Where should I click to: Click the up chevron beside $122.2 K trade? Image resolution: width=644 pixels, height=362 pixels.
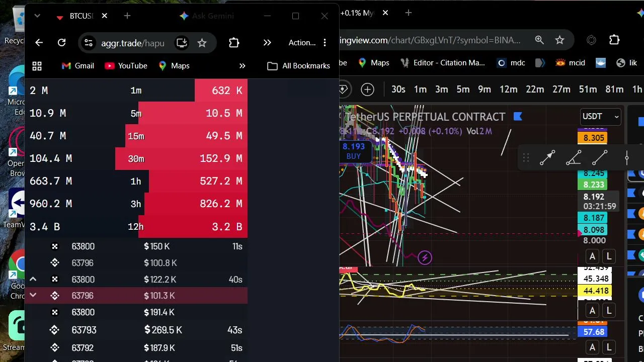(33, 279)
